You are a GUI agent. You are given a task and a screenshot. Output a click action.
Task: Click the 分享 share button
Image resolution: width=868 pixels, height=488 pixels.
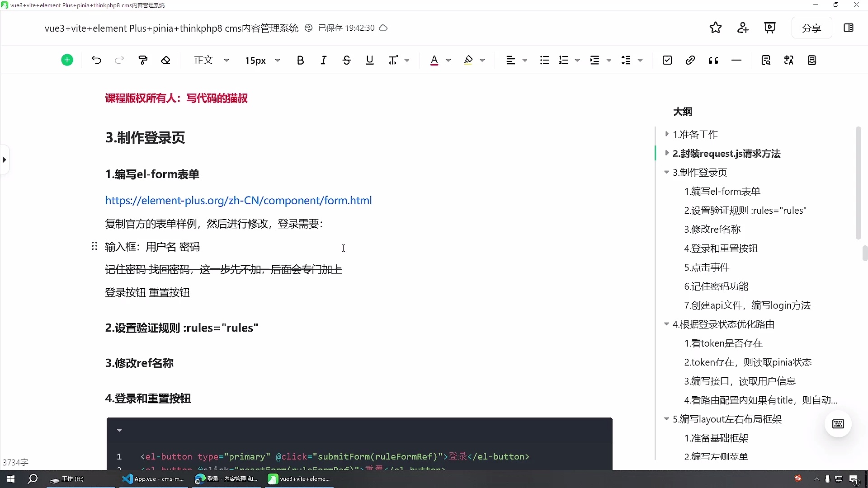[811, 28]
